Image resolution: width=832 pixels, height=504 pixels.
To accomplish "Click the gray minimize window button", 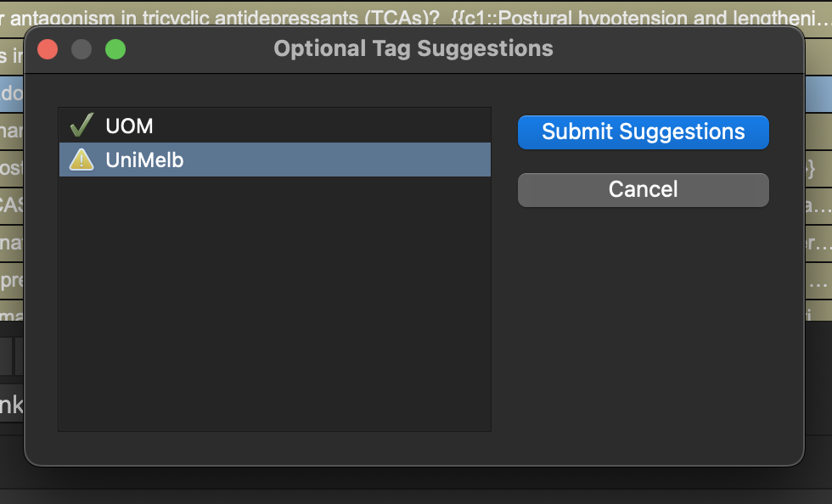I will [82, 49].
